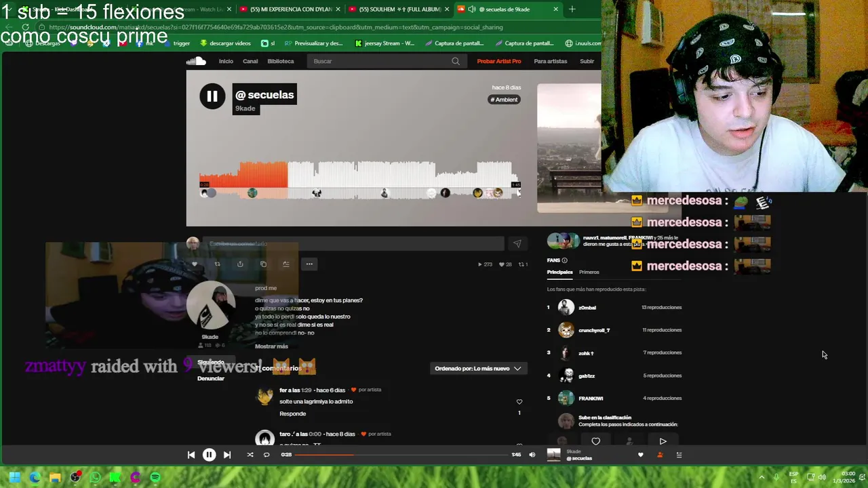The height and width of the screenshot is (488, 868).
Task: Click the Siguiendo follow button
Action: pyautogui.click(x=210, y=362)
